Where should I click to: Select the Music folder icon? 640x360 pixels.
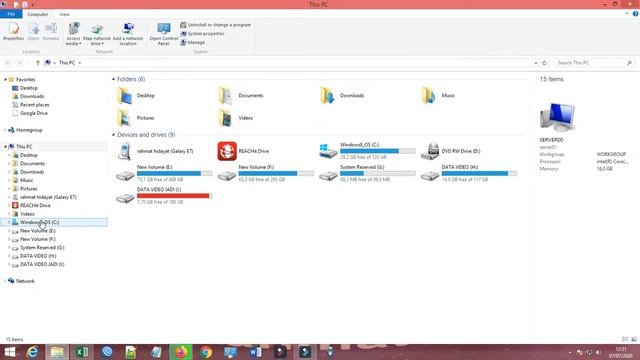click(x=429, y=96)
